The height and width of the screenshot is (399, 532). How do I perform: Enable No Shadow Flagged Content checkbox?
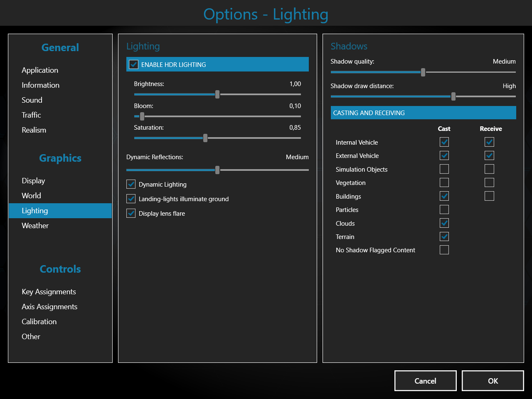(x=444, y=250)
